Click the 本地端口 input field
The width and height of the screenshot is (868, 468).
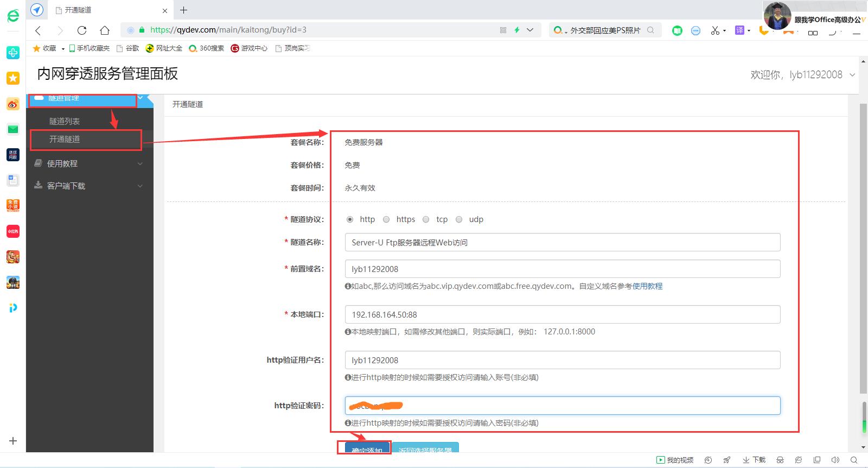(563, 314)
